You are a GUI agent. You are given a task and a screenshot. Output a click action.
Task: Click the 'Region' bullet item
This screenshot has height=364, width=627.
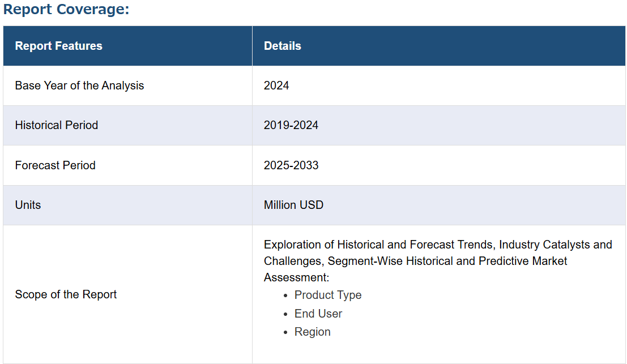pyautogui.click(x=312, y=332)
